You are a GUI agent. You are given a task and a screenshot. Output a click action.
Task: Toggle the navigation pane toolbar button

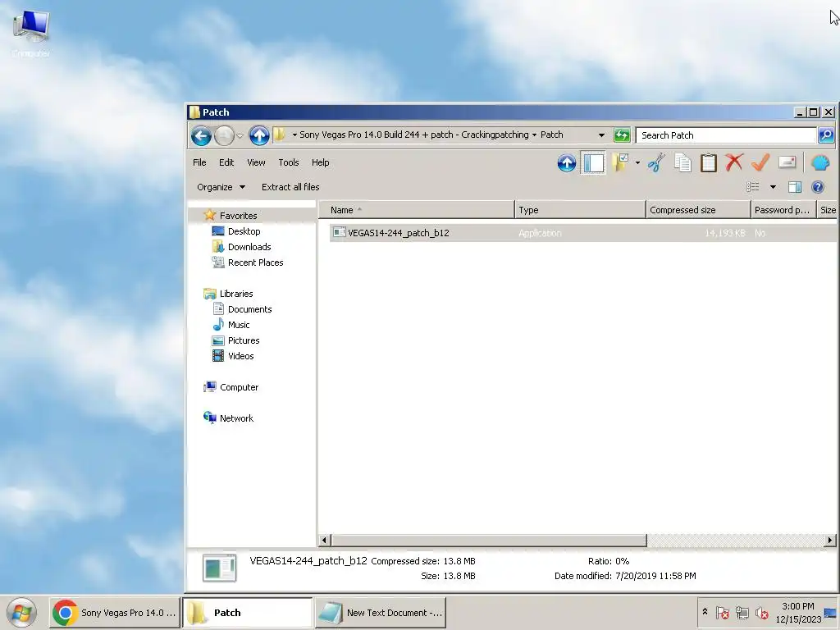pyautogui.click(x=594, y=163)
